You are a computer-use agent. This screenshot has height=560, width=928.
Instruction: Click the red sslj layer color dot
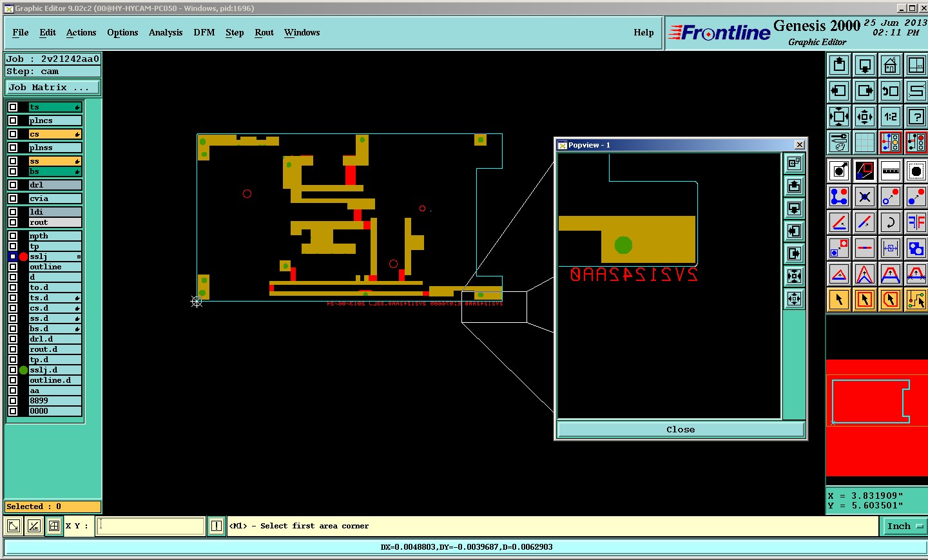tap(24, 256)
